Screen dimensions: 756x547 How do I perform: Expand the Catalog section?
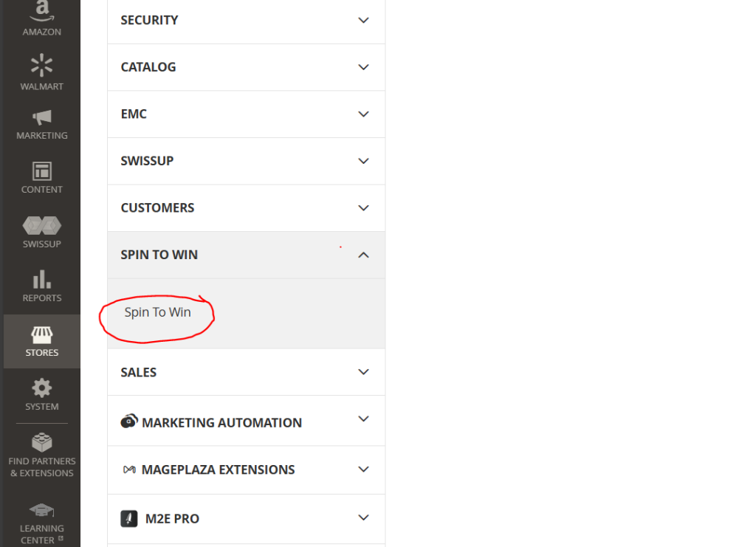(x=148, y=67)
